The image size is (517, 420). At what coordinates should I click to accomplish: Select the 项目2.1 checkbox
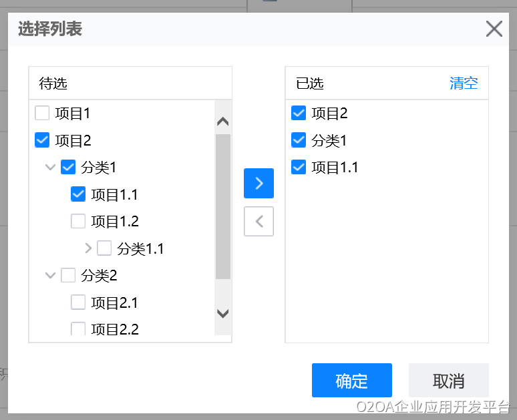coord(78,302)
